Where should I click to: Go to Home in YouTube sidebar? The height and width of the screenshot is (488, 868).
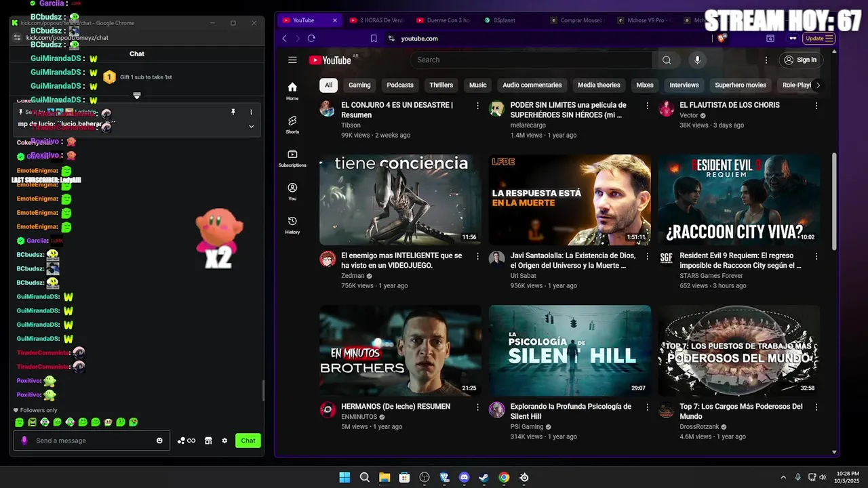292,91
